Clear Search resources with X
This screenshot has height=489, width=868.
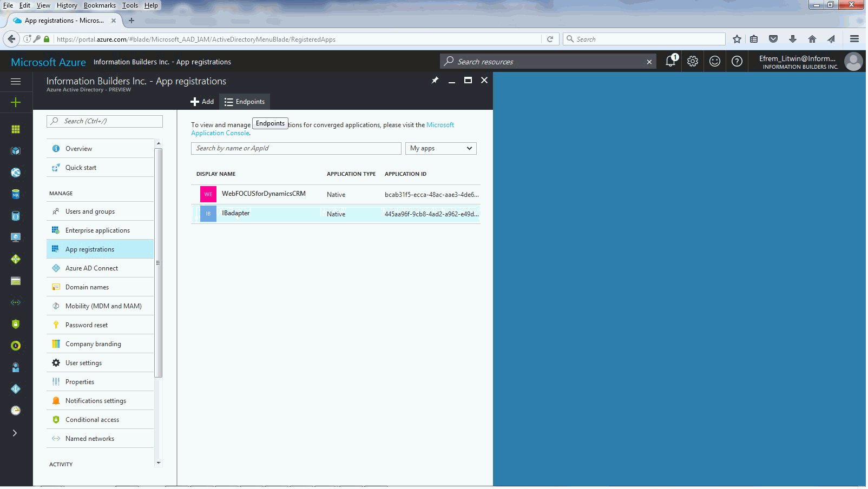click(x=649, y=62)
